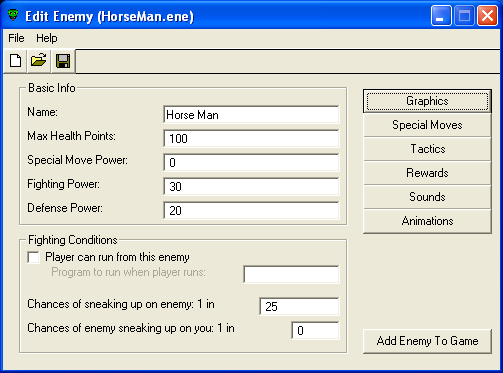Open the Animations button
Image resolution: width=503 pixels, height=373 pixels.
(x=427, y=221)
